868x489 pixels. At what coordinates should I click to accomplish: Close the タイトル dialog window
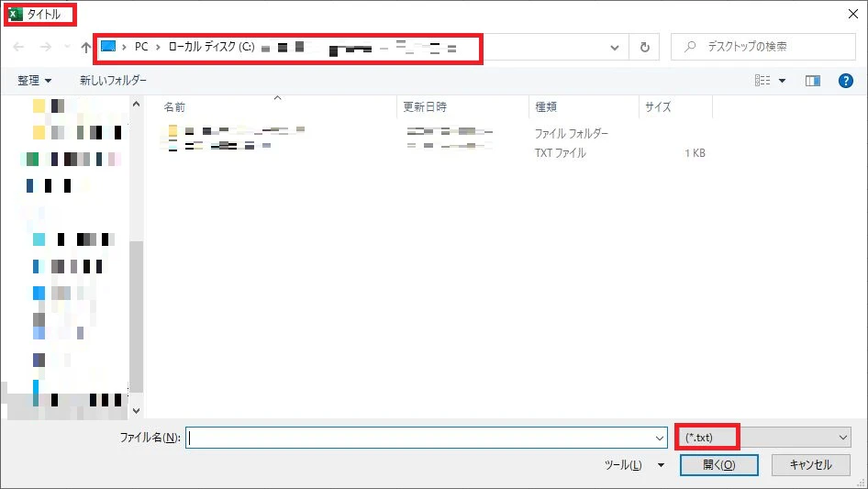(x=853, y=14)
